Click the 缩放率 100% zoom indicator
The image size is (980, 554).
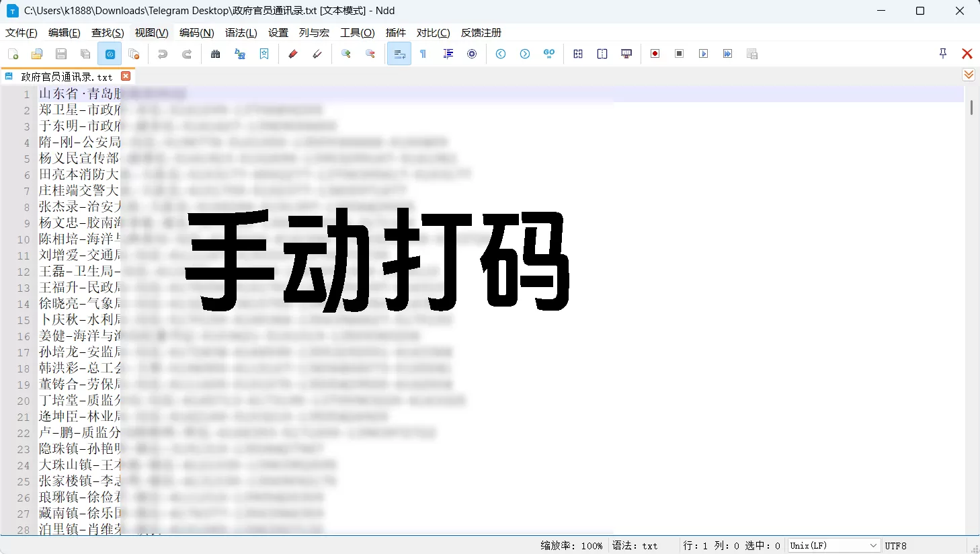pos(571,545)
